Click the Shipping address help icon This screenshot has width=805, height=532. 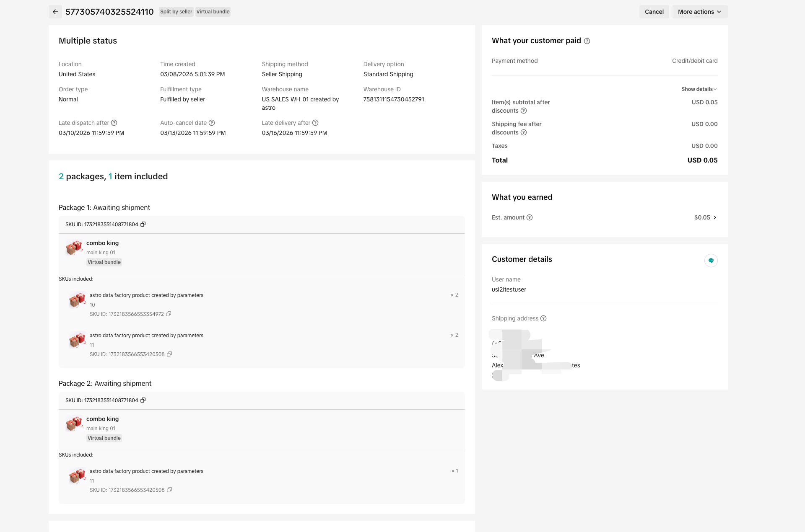pyautogui.click(x=543, y=318)
